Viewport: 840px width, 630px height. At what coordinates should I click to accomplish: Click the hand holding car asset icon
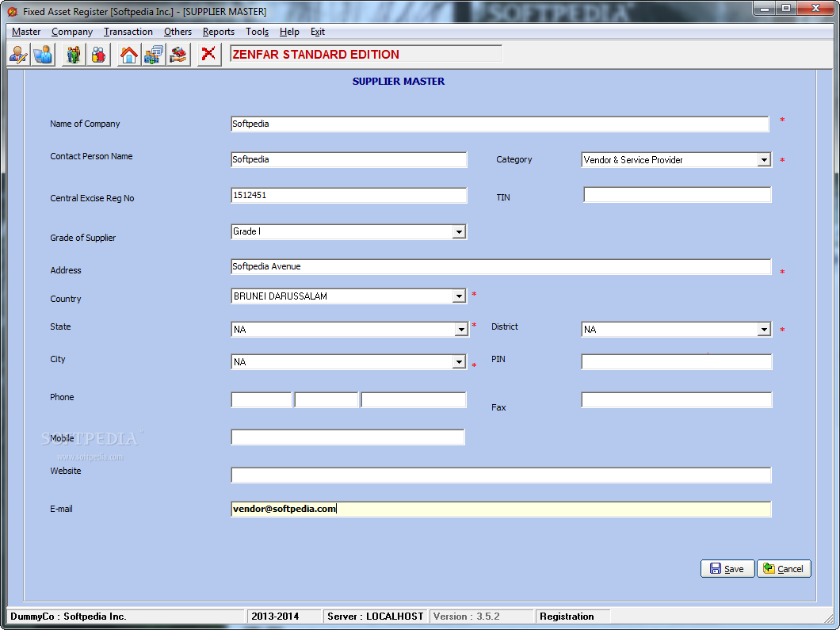(x=178, y=55)
